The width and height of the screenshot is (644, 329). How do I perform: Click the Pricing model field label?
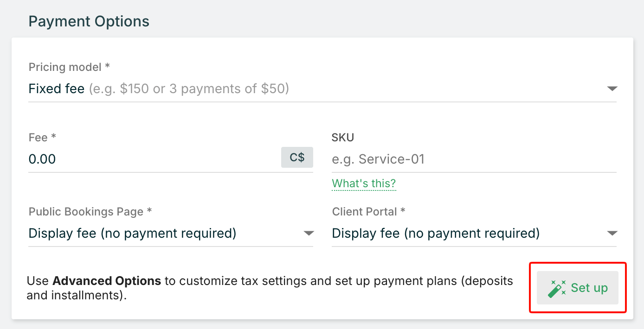coord(69,67)
